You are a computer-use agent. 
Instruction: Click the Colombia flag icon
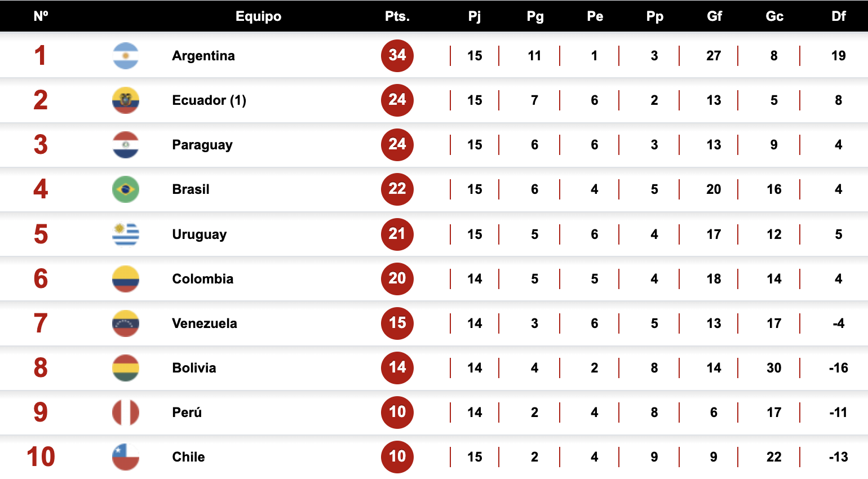pyautogui.click(x=126, y=279)
